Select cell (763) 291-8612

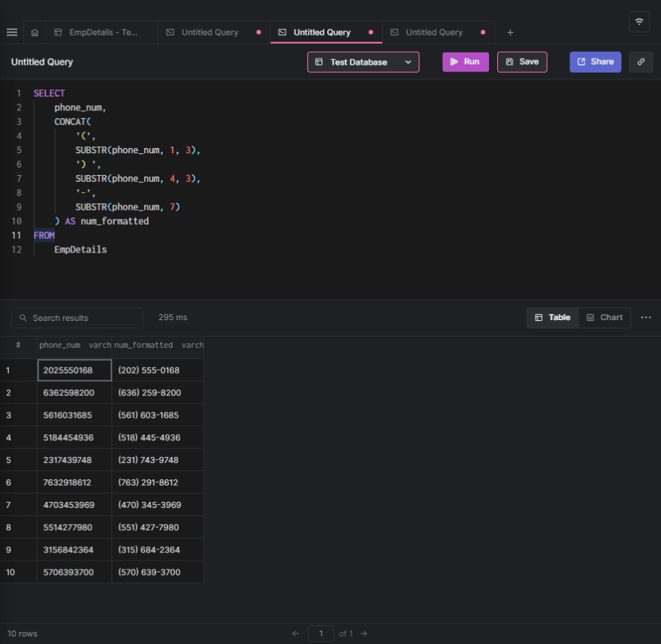click(158, 482)
